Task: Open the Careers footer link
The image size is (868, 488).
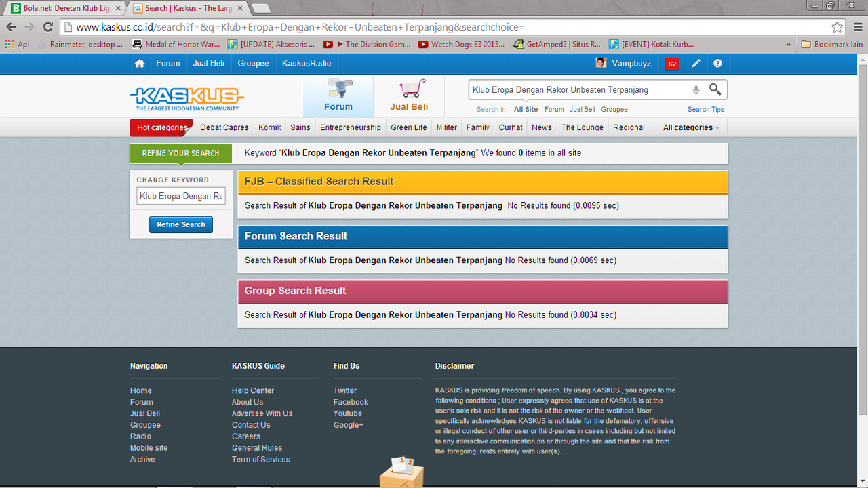Action: tap(245, 436)
